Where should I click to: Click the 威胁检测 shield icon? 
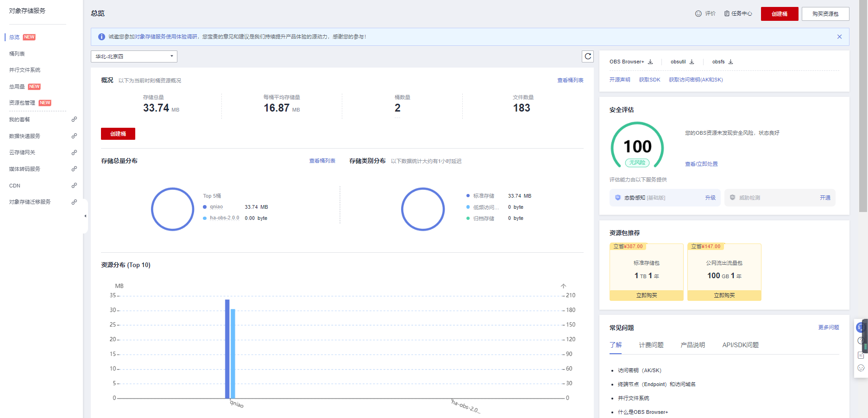pos(733,198)
